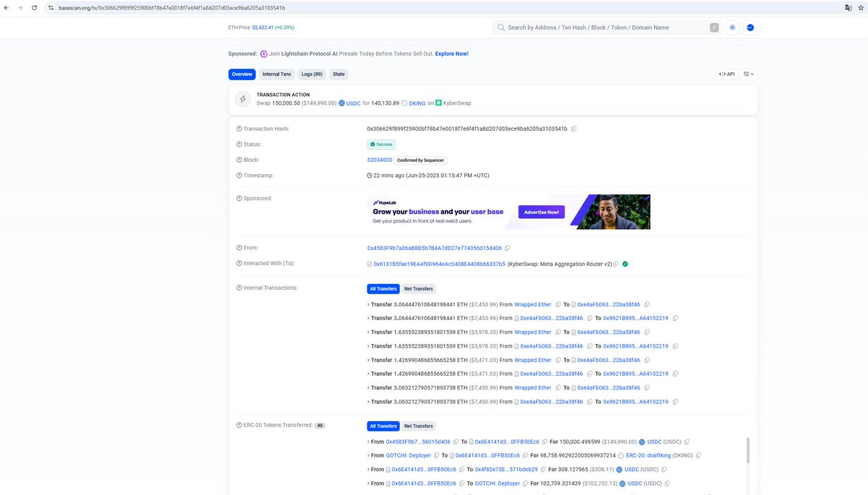The width and height of the screenshot is (868, 495).
Task: Click the verified checkmark next to KyberSwap router
Action: (625, 264)
